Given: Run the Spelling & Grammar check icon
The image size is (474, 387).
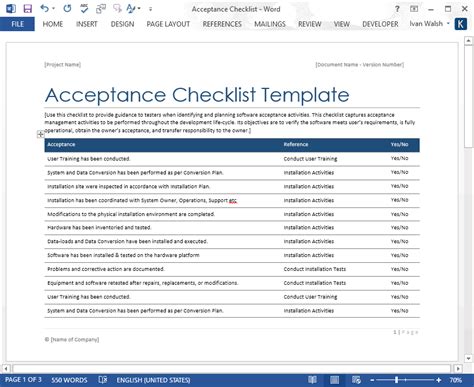Looking at the screenshot, I should click(x=84, y=9).
